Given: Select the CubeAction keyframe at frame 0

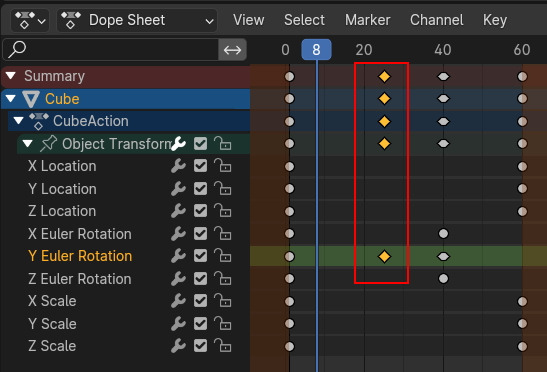Looking at the screenshot, I should (x=289, y=121).
